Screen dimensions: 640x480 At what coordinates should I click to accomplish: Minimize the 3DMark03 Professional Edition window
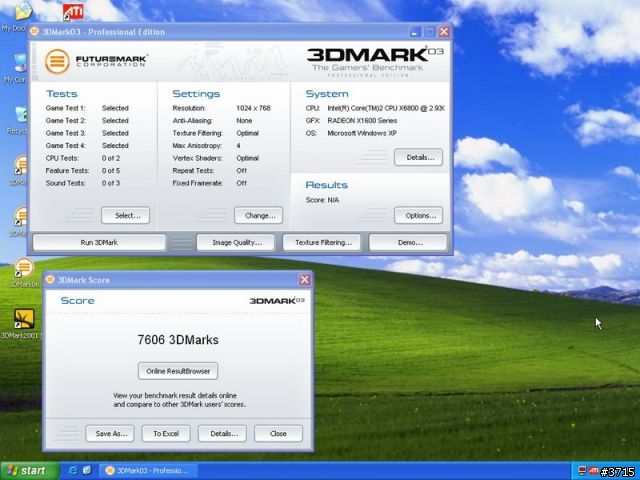point(415,31)
